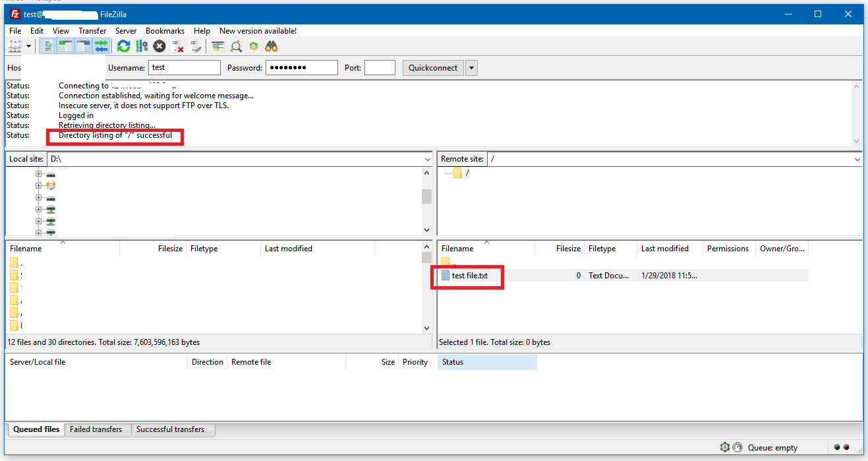Open the Edit menu

[37, 31]
